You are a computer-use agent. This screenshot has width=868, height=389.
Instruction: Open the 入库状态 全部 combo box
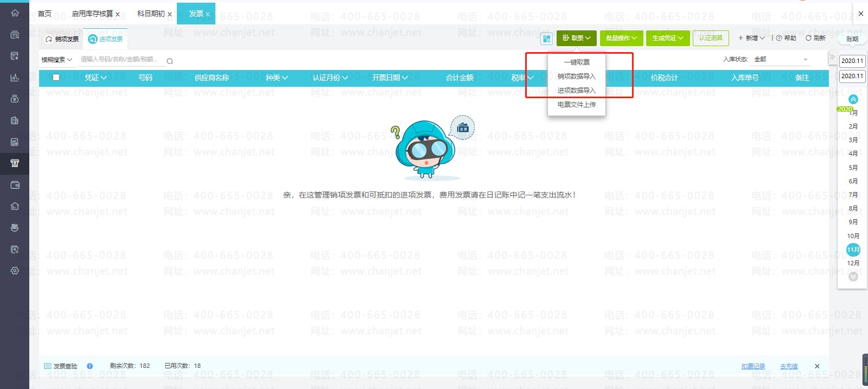(781, 59)
